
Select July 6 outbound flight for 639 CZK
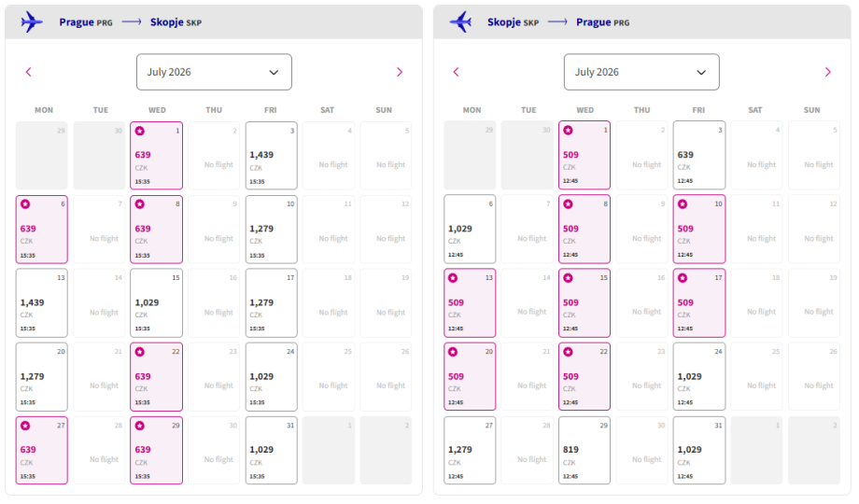click(x=42, y=229)
